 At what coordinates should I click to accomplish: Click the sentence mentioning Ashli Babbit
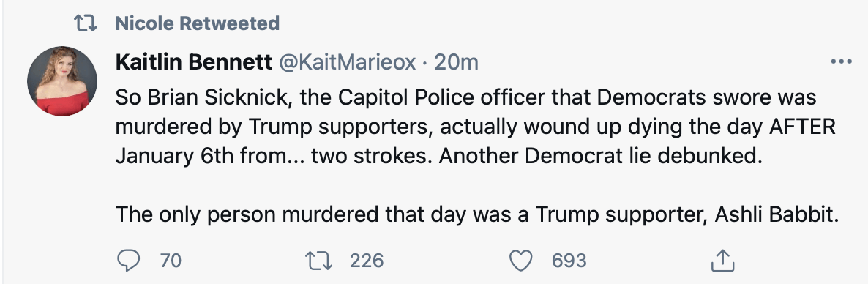pyautogui.click(x=478, y=214)
